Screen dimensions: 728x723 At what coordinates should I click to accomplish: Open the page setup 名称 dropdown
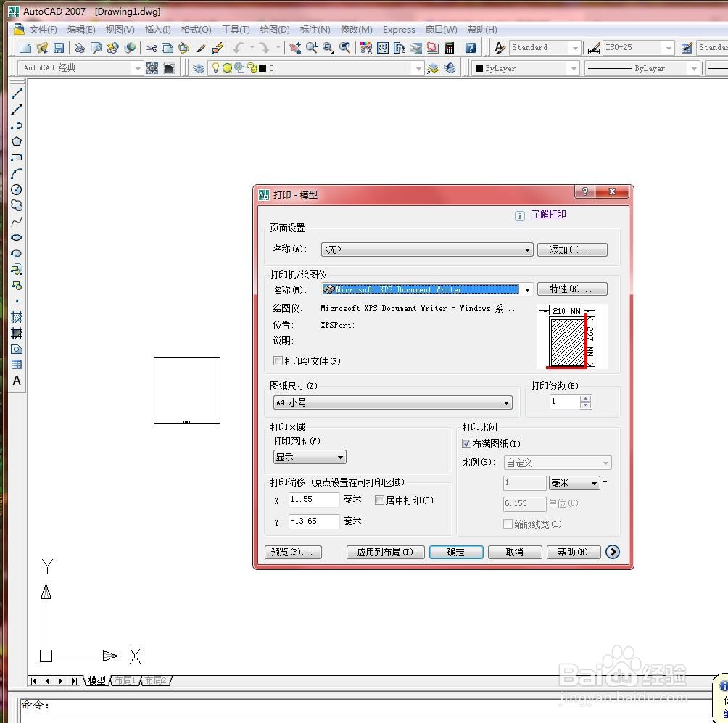(426, 249)
